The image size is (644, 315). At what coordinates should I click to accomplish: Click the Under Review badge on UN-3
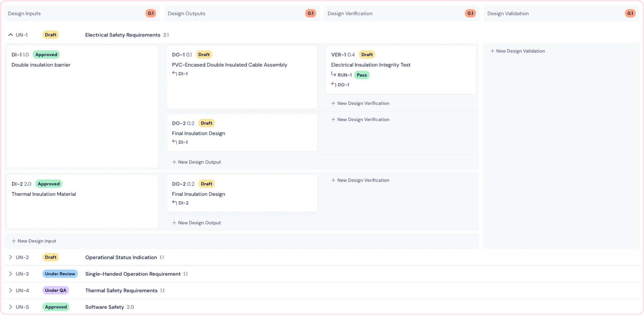[60, 274]
